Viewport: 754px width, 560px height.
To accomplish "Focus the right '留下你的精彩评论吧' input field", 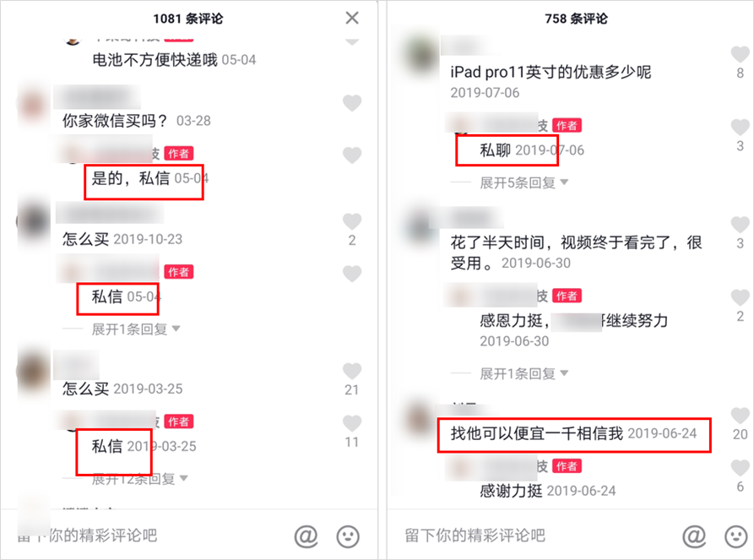I will pos(534,536).
